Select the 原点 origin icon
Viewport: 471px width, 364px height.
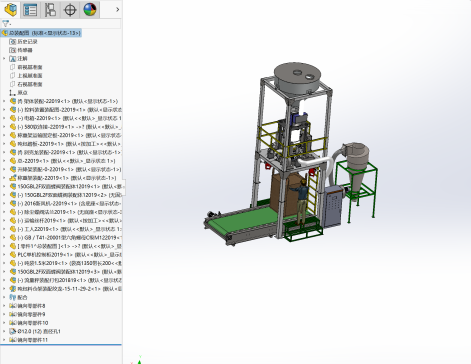pyautogui.click(x=13, y=93)
